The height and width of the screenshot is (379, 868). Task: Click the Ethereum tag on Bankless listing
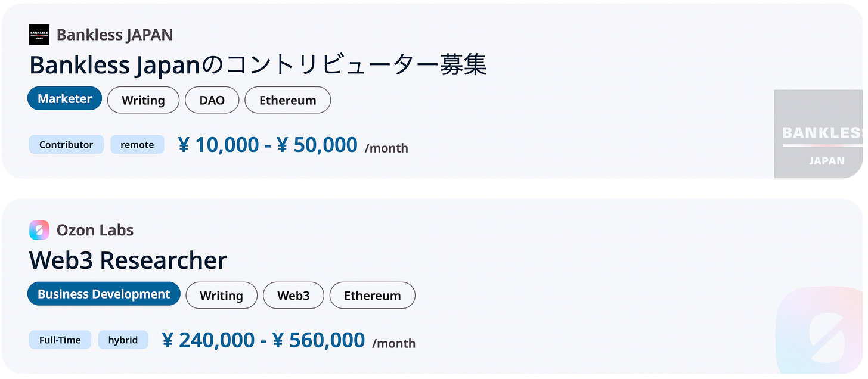click(287, 100)
